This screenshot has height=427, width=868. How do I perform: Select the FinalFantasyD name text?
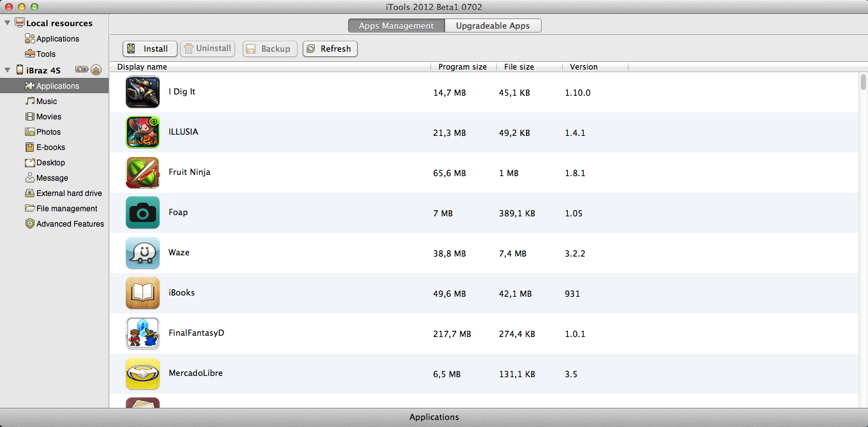pyautogui.click(x=196, y=333)
